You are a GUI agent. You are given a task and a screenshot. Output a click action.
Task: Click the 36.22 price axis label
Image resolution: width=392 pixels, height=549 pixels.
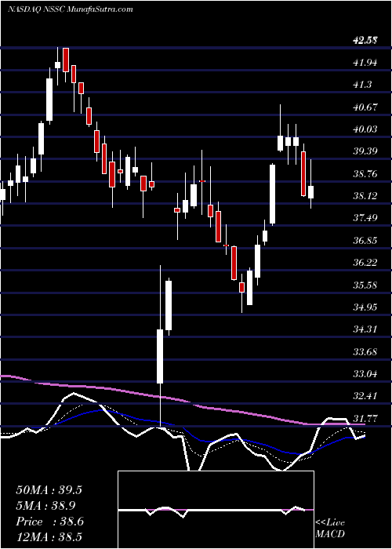365,263
